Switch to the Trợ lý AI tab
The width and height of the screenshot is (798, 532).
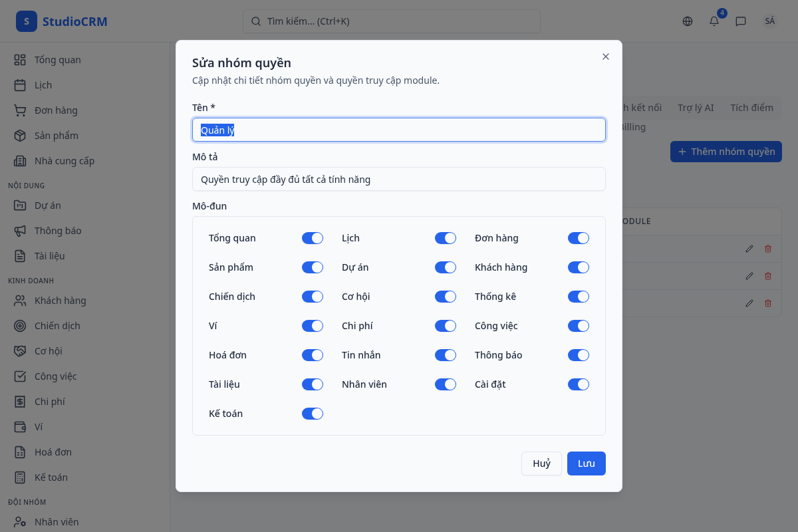tap(696, 108)
